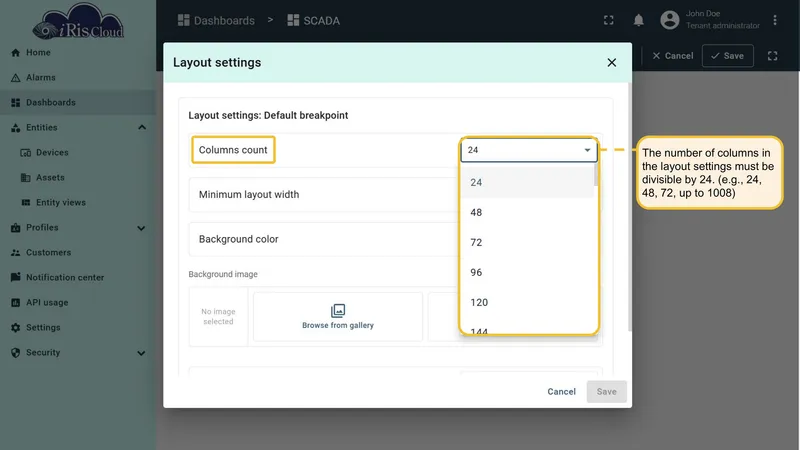Click the Assets building icon
Image resolution: width=800 pixels, height=450 pixels.
coord(26,178)
